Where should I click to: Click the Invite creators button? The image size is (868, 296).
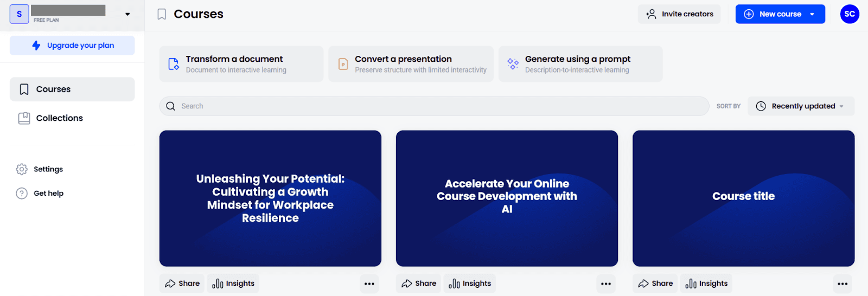(679, 14)
